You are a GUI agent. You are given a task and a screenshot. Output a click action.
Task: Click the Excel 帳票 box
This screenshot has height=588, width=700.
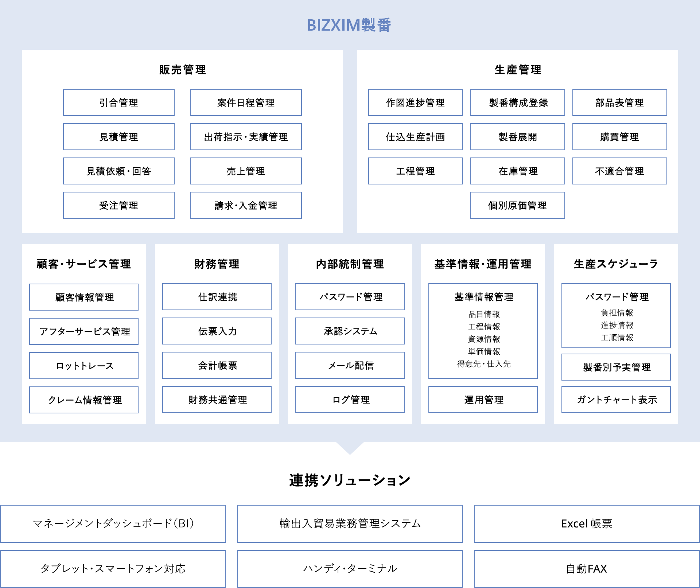click(x=587, y=524)
